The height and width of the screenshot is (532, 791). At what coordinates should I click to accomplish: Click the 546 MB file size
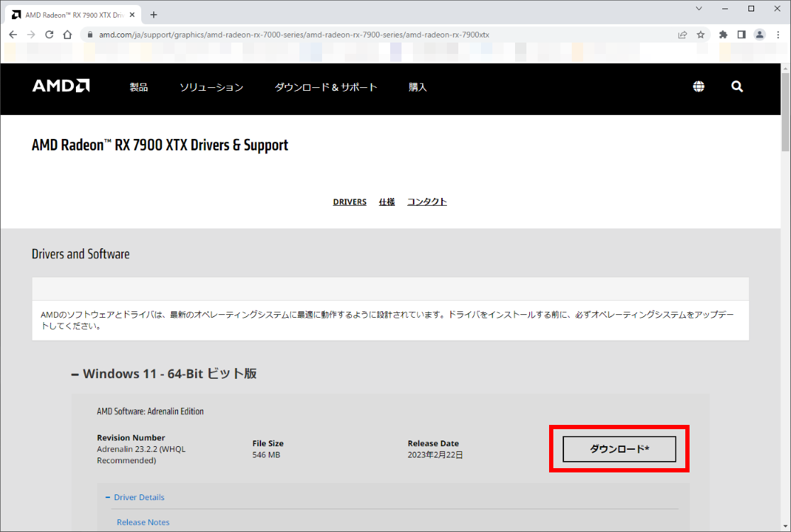click(x=266, y=455)
